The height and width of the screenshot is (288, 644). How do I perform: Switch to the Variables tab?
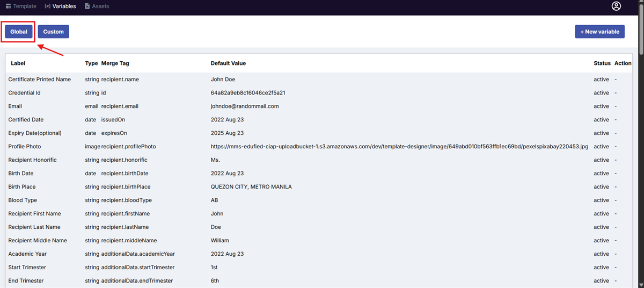tap(60, 6)
